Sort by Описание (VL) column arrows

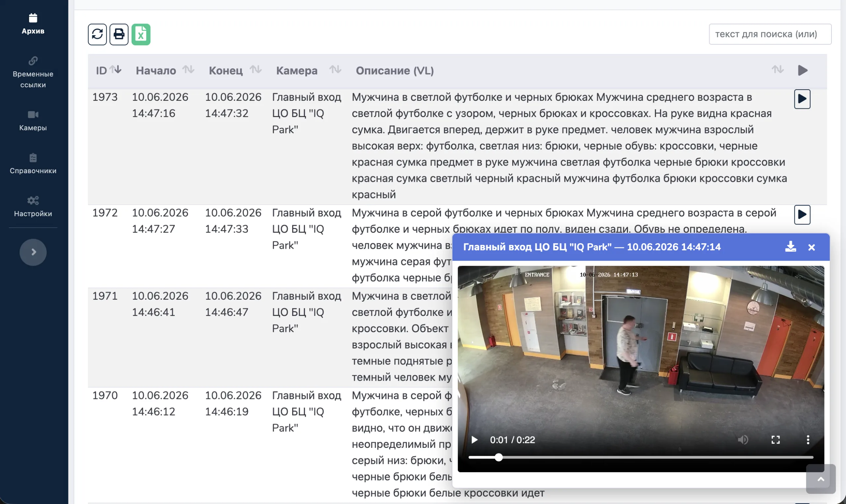tap(778, 70)
